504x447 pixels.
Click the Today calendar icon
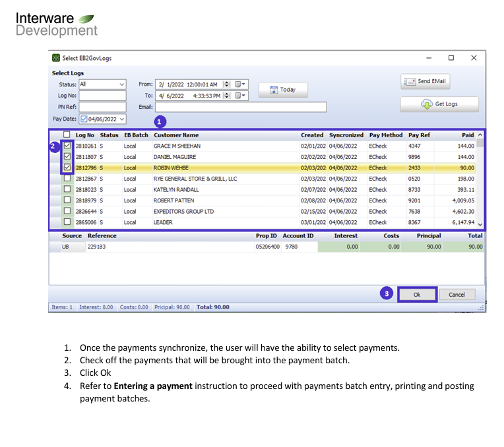(x=274, y=90)
